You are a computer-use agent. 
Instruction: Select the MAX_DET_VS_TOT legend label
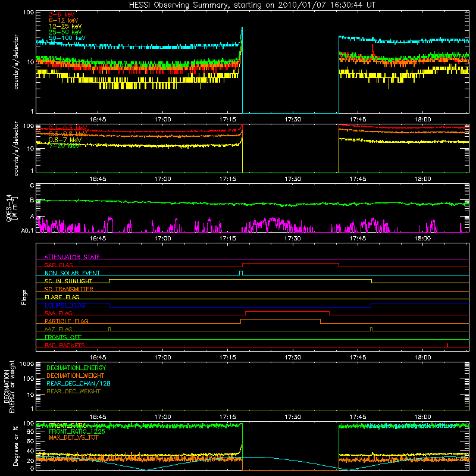(x=74, y=437)
